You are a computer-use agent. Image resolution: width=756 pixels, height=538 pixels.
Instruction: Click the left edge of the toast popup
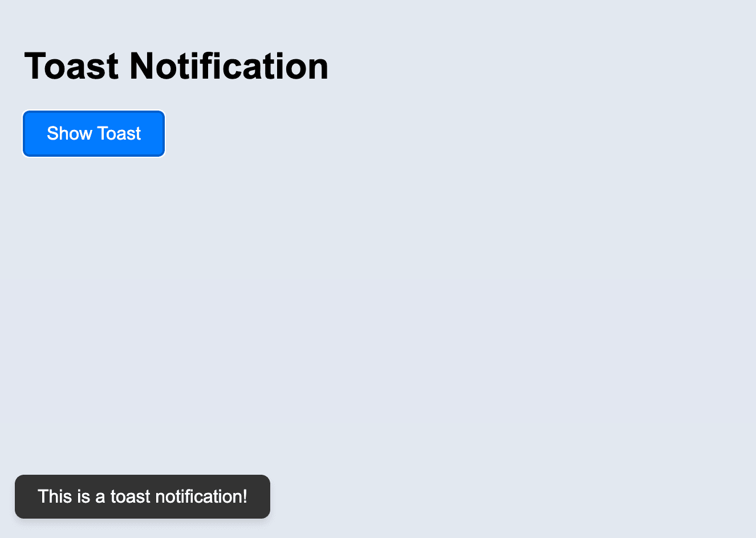[19, 496]
